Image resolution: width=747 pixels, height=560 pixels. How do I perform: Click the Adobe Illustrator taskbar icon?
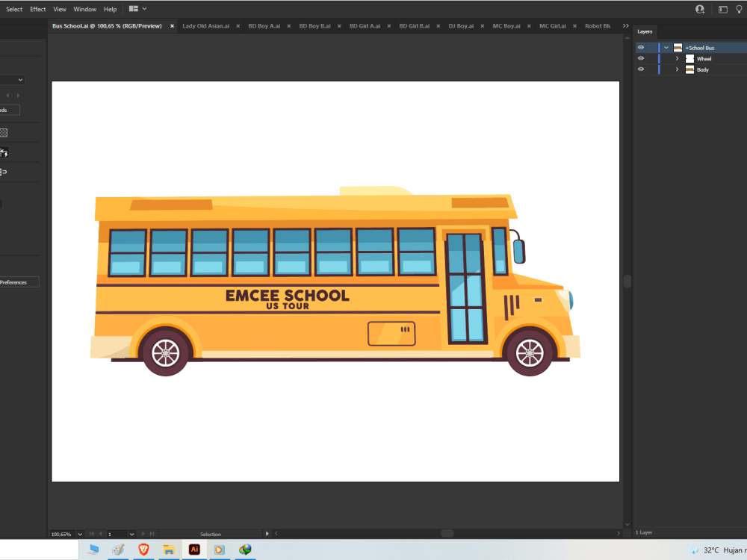(194, 550)
